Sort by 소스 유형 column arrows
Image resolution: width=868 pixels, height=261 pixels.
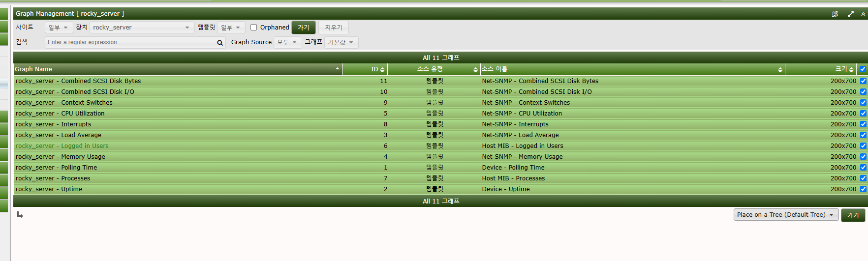[x=475, y=70]
